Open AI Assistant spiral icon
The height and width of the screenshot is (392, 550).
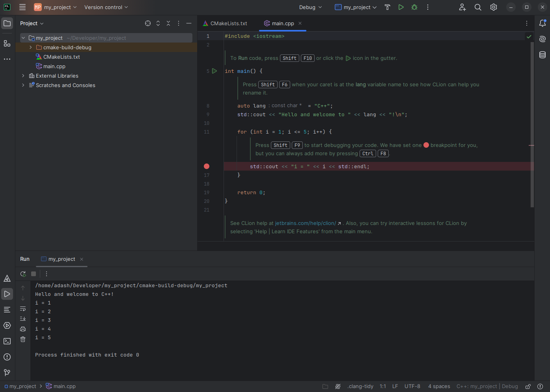pos(543,39)
